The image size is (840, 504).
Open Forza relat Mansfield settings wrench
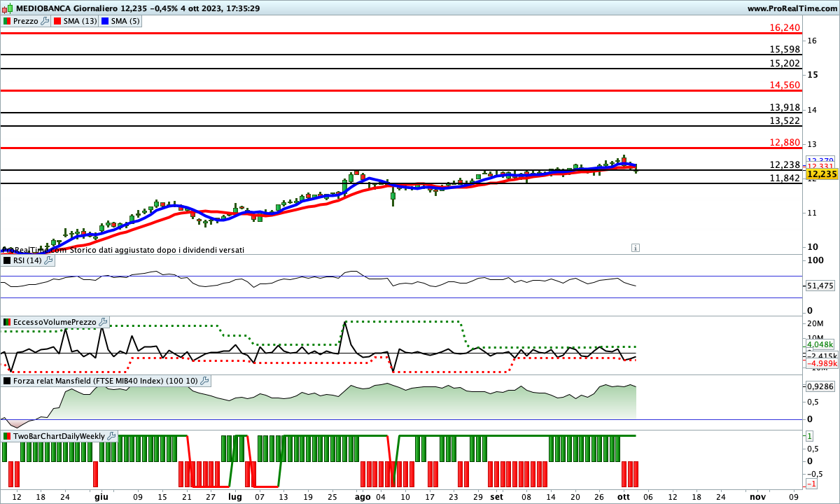204,381
